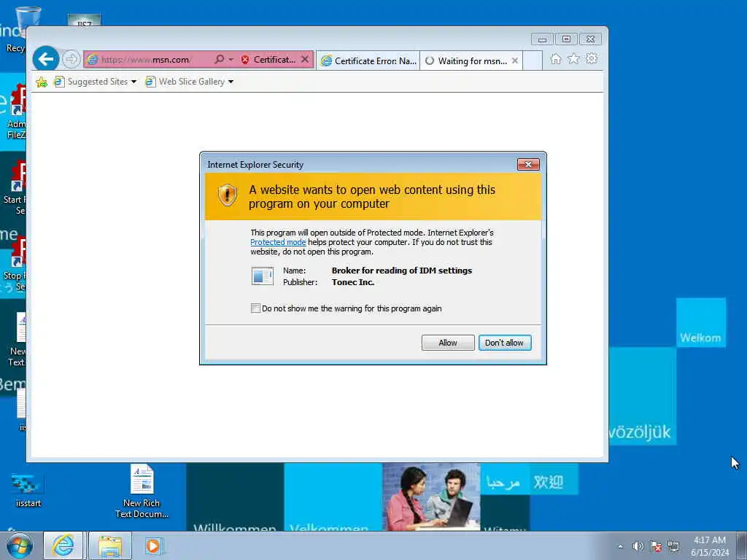Click the Forward arrow in Internet Explorer

pos(71,60)
